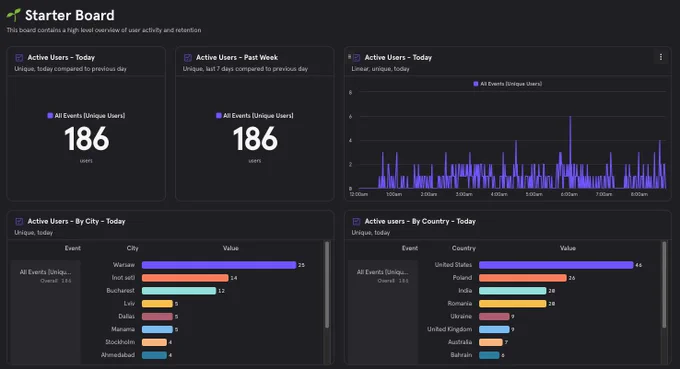Open Active Users - By City - Today report title
The image size is (680, 369).
pyautogui.click(x=76, y=221)
